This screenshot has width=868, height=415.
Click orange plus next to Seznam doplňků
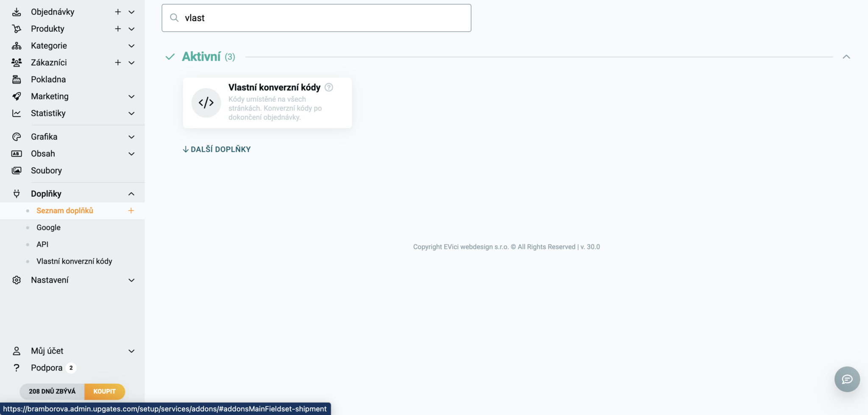point(131,211)
